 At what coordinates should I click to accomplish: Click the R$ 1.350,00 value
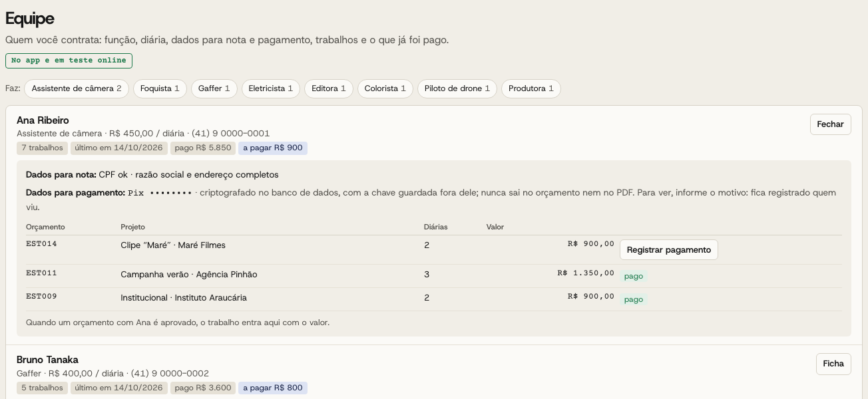(586, 273)
